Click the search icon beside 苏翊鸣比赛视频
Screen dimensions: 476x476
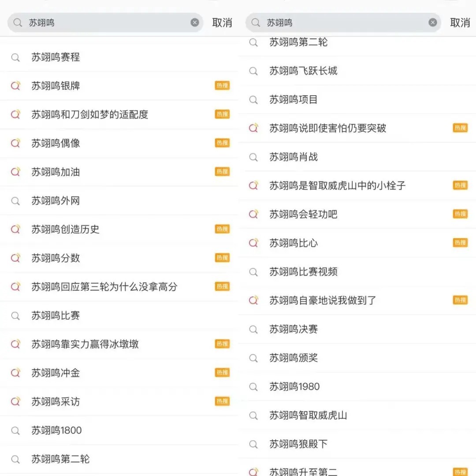coord(253,272)
